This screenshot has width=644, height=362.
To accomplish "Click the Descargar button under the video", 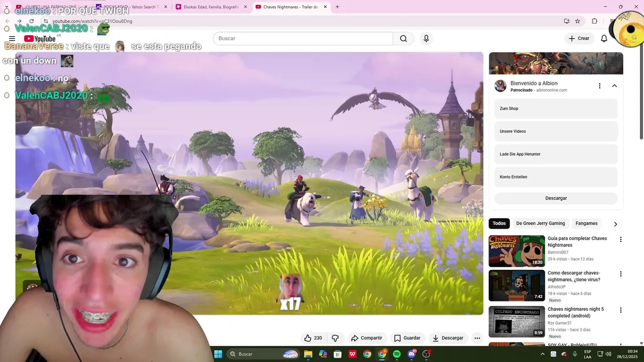I will coord(448,338).
